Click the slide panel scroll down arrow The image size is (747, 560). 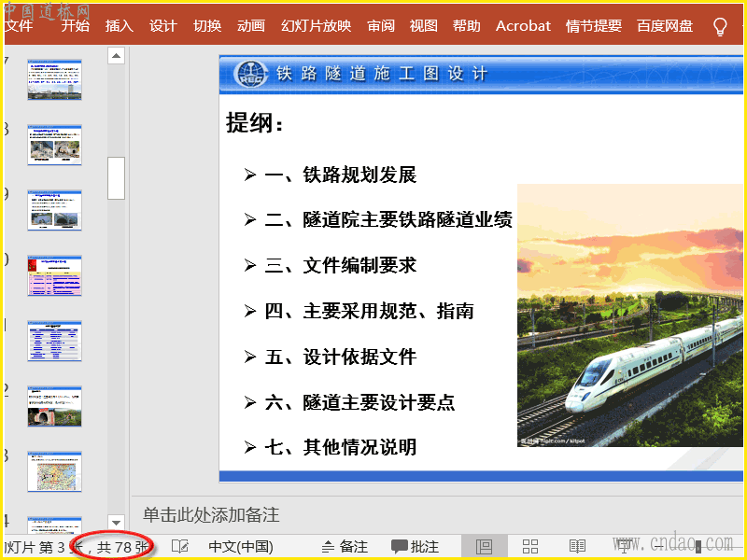coord(116,523)
